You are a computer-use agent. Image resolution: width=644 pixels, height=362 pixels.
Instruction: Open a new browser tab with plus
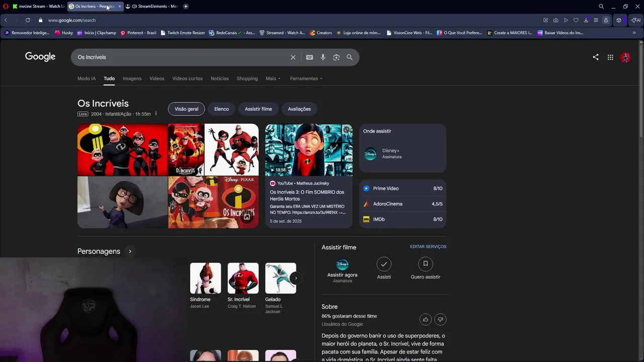point(186,7)
